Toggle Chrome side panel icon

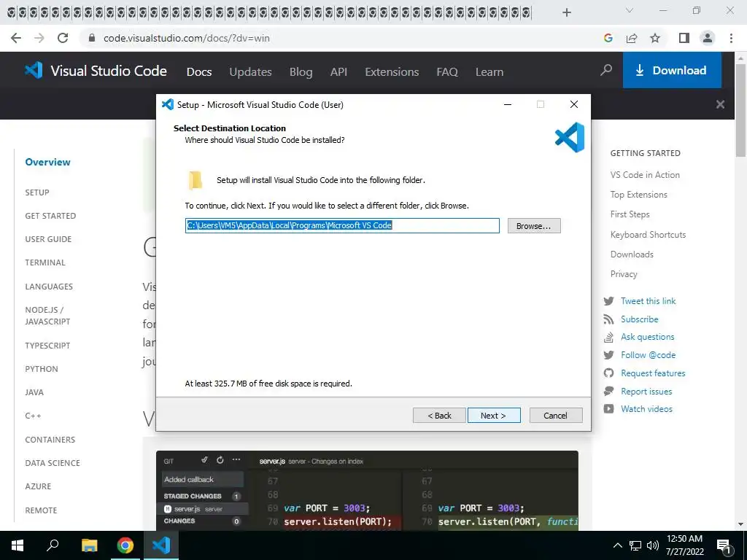(x=684, y=38)
